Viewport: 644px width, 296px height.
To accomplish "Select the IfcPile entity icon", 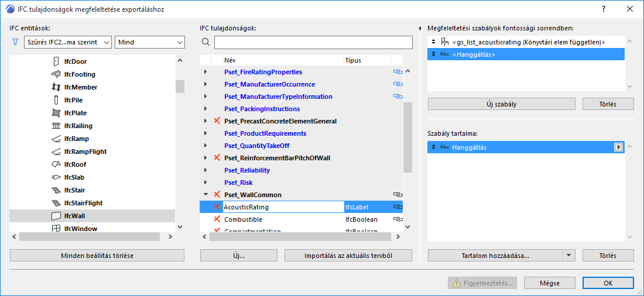I will pyautogui.click(x=56, y=100).
